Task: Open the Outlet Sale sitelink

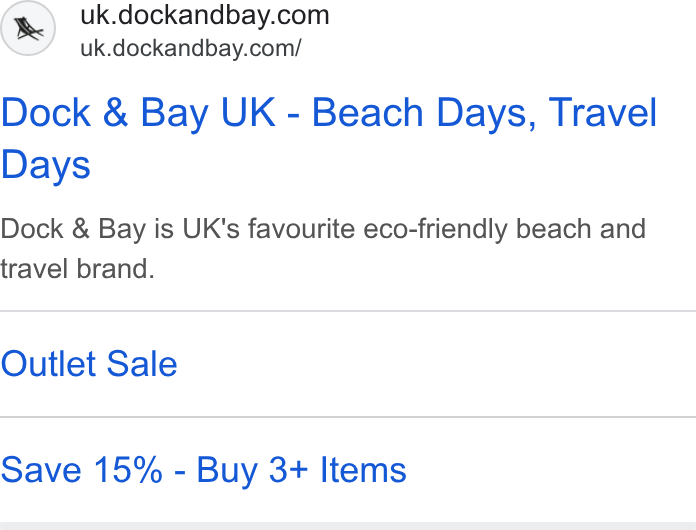Action: click(89, 364)
